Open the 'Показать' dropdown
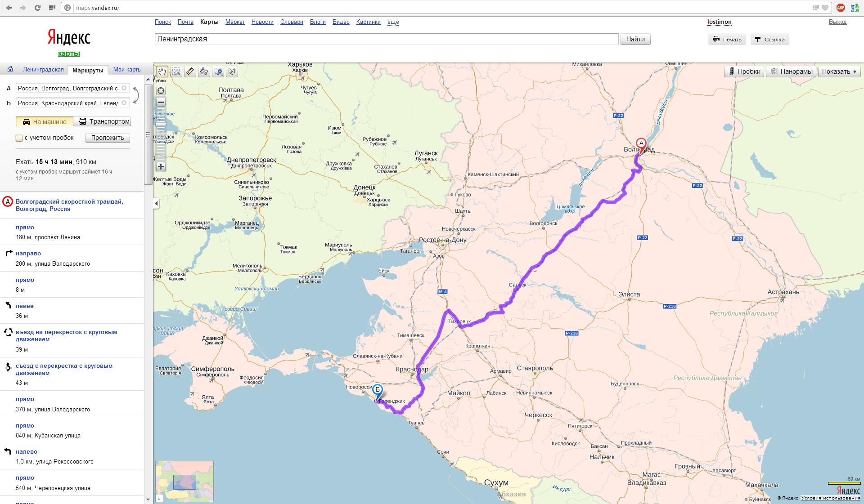This screenshot has height=504, width=864. [839, 71]
